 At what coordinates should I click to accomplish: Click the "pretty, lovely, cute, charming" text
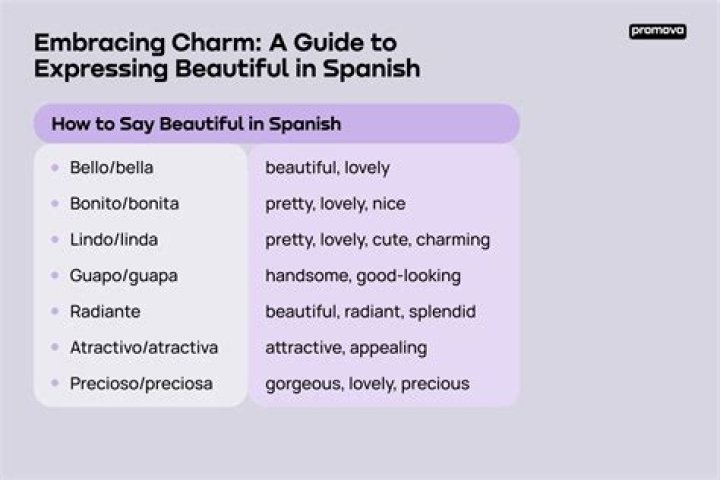click(377, 240)
